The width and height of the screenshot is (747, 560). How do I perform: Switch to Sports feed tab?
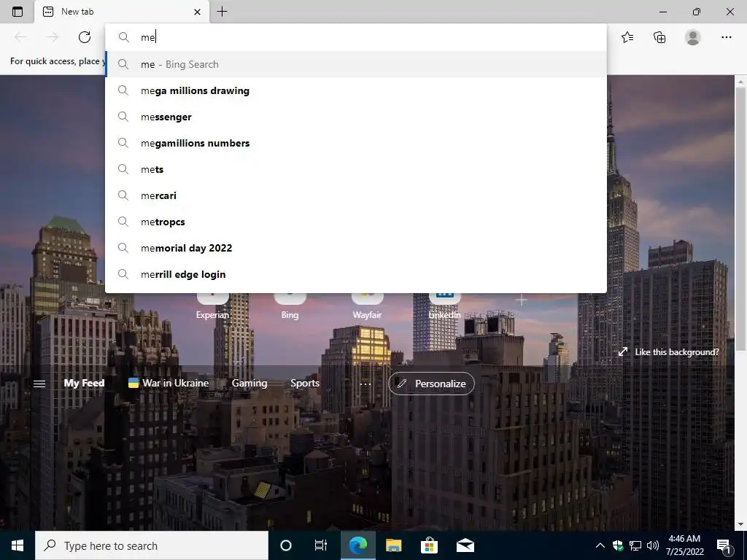click(x=305, y=383)
